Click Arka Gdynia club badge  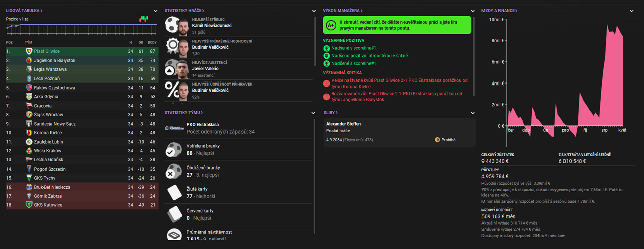pyautogui.click(x=29, y=97)
